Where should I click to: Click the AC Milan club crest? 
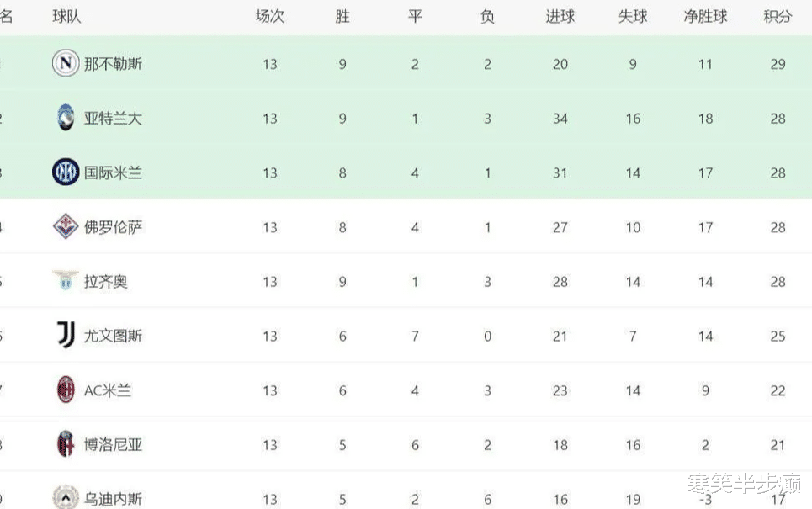66,390
